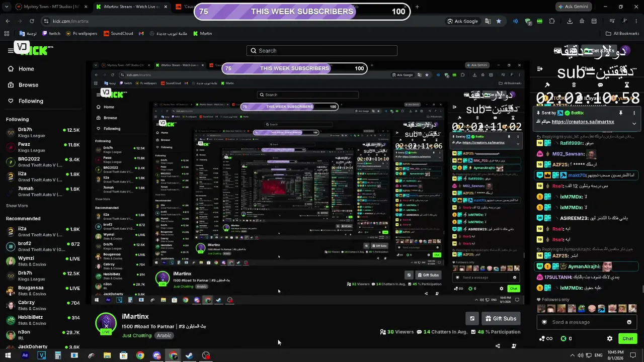Click the green Chat send button
Viewport: 644px width, 362px height.
tap(628, 339)
